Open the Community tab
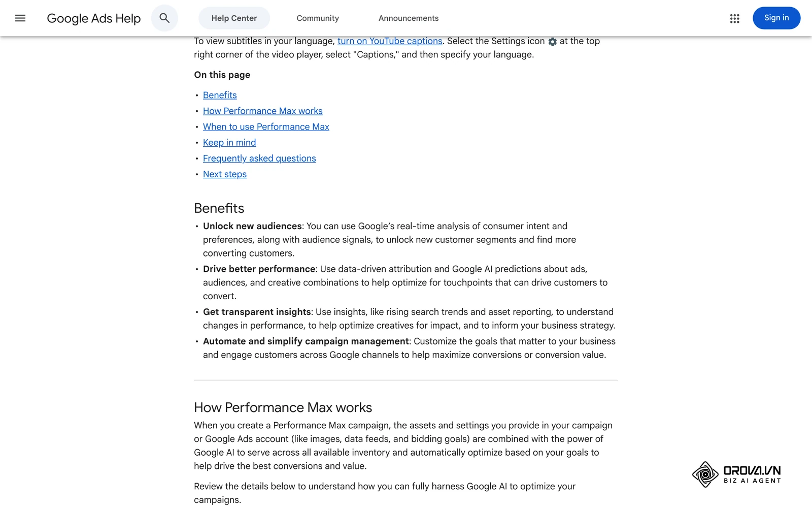Viewport: 812px width, 508px height. point(318,18)
